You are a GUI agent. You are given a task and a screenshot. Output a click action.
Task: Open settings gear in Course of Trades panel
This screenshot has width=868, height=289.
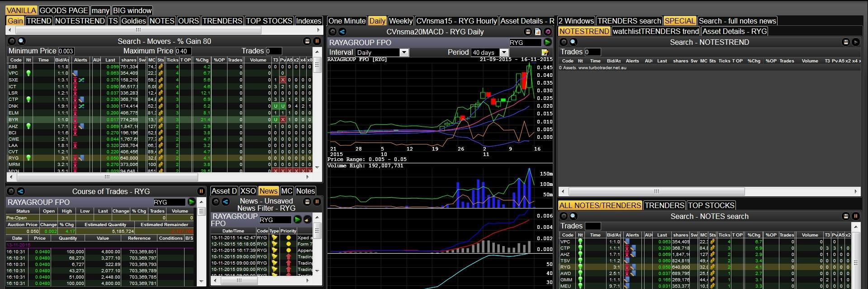[12, 191]
